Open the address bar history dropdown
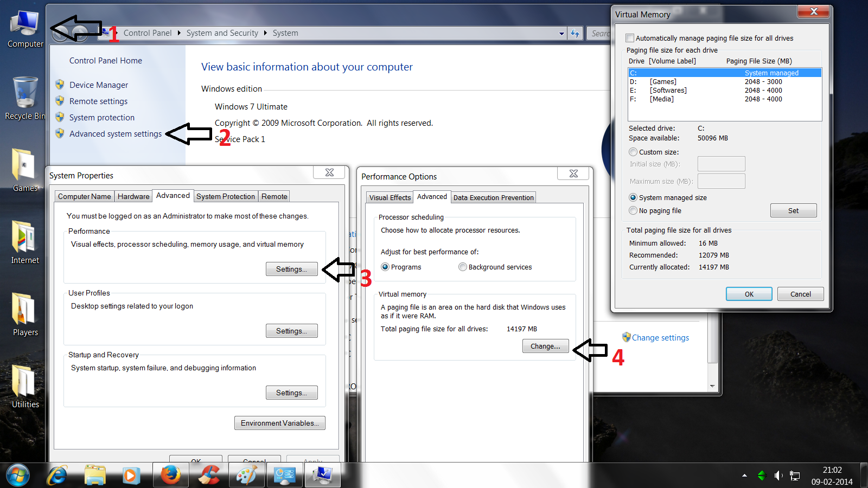Screen dimensions: 868x488 pyautogui.click(x=561, y=33)
